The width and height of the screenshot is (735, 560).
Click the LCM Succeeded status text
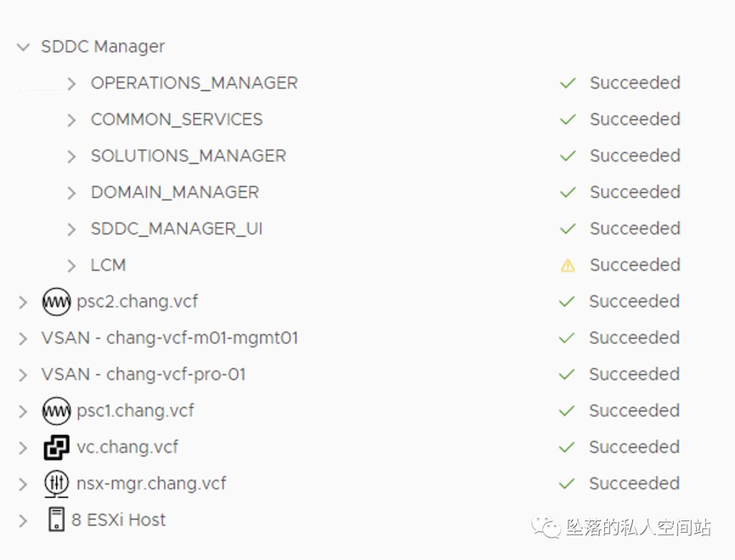point(634,265)
